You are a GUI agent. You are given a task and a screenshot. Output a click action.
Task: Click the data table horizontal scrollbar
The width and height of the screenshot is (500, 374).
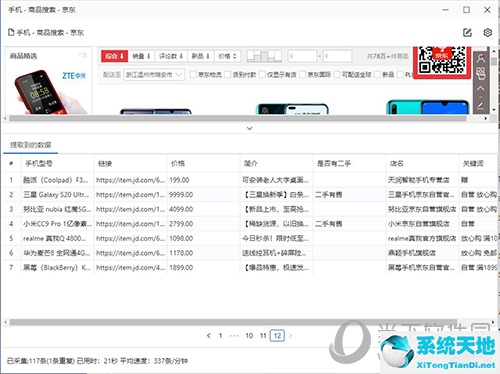(233, 322)
